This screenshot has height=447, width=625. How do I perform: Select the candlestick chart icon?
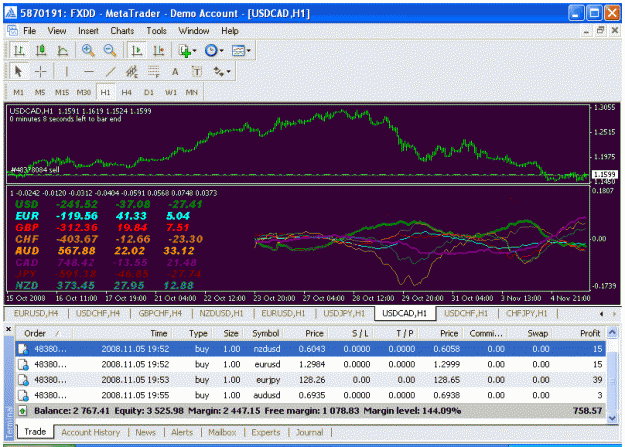click(x=41, y=51)
